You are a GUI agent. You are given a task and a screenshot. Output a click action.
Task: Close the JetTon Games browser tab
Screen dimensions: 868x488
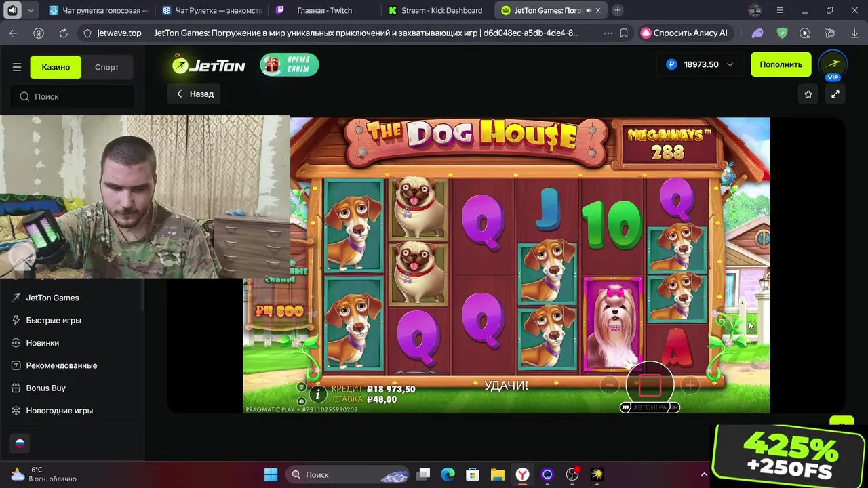click(x=598, y=10)
